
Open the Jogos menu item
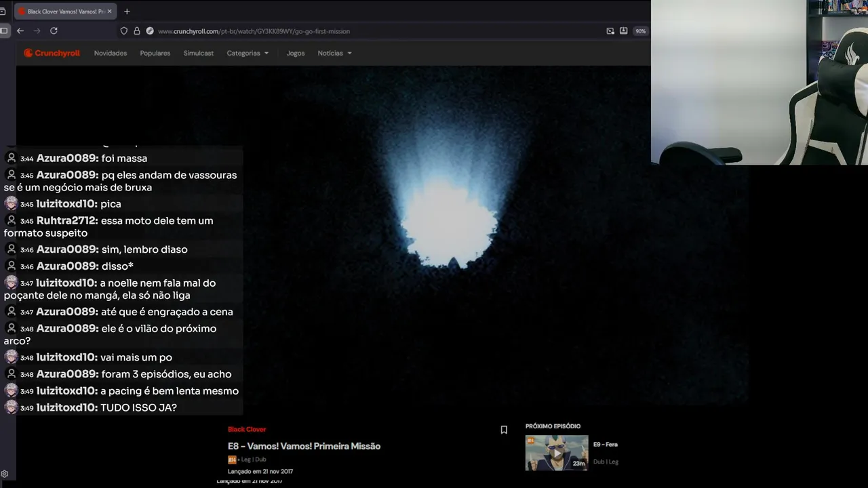pos(296,53)
